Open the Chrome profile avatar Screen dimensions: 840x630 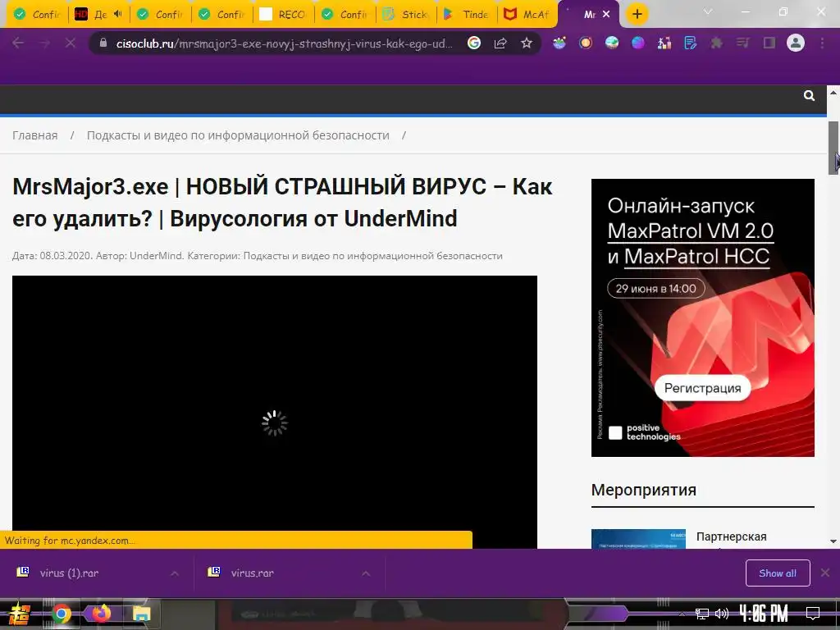[x=796, y=43]
